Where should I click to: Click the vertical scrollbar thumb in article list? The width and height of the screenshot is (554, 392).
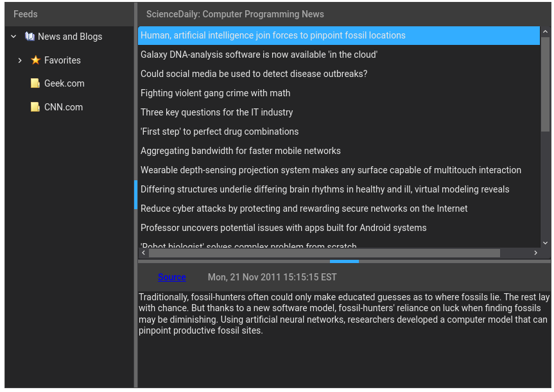click(x=546, y=83)
